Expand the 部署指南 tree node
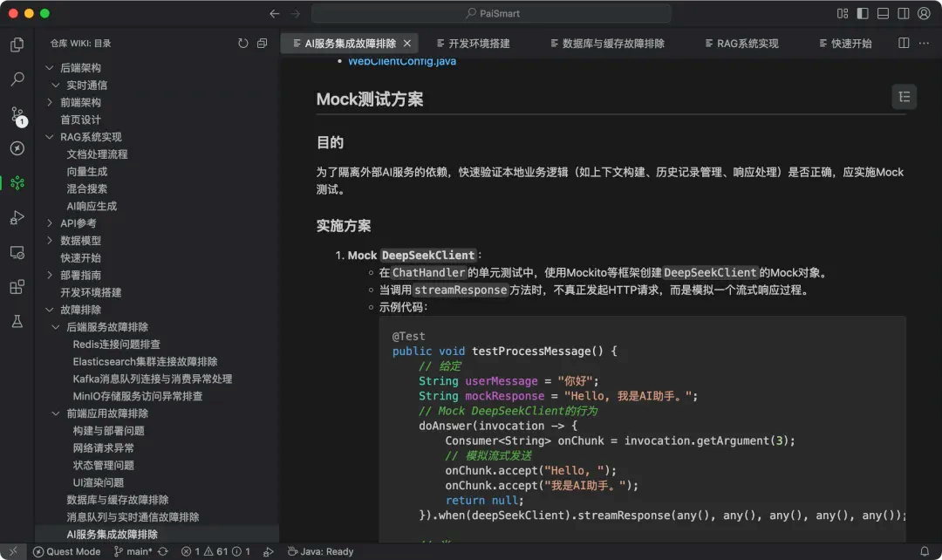This screenshot has height=560, width=942. [50, 275]
